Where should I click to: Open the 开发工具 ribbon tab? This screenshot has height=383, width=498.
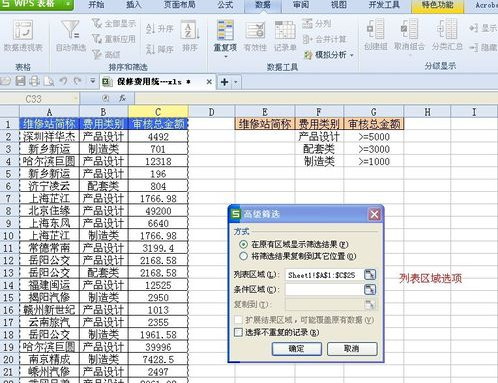coord(384,5)
